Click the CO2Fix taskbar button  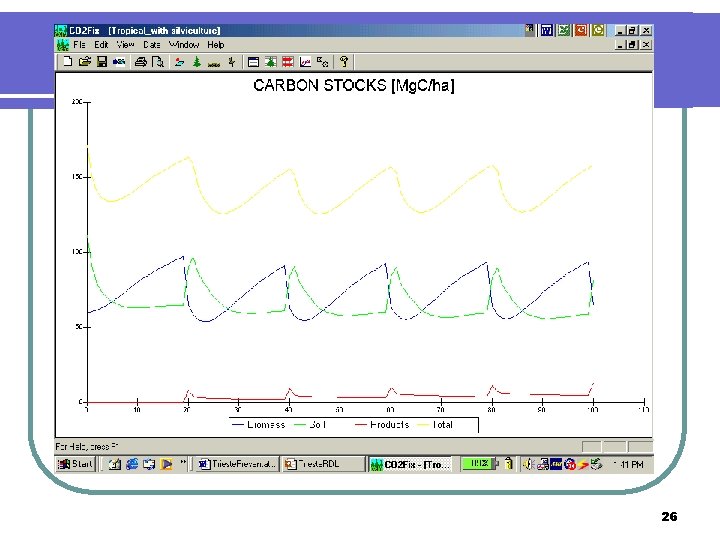pyautogui.click(x=411, y=464)
